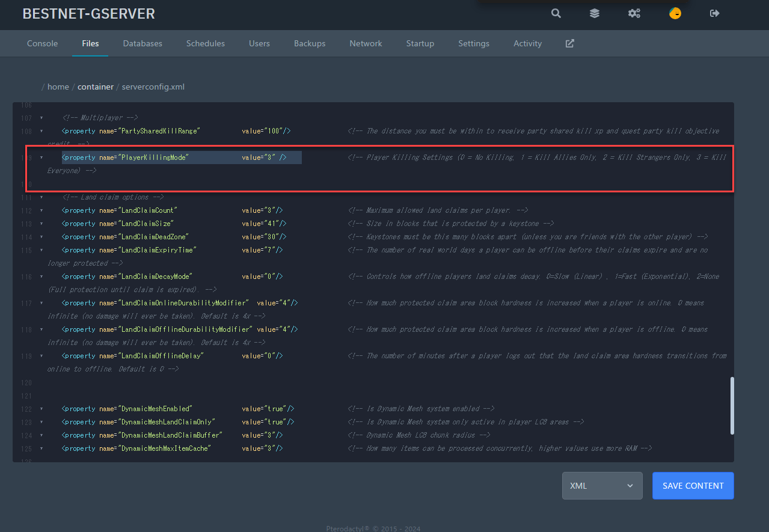769x532 pixels.
Task: Switch to the Console tab
Action: [43, 43]
